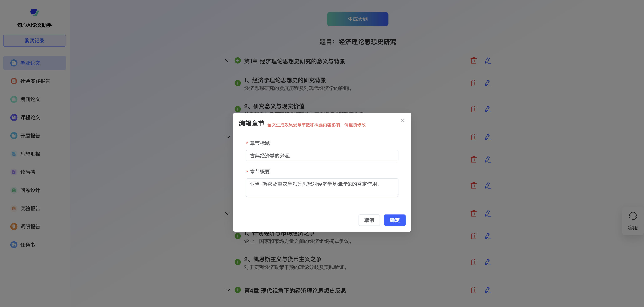This screenshot has width=644, height=307.
Task: Click plus icon beside 研究意义与现实价值
Action: [238, 109]
